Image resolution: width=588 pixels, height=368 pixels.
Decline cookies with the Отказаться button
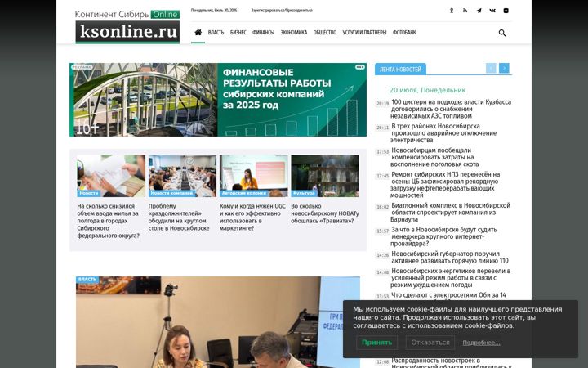pos(430,343)
